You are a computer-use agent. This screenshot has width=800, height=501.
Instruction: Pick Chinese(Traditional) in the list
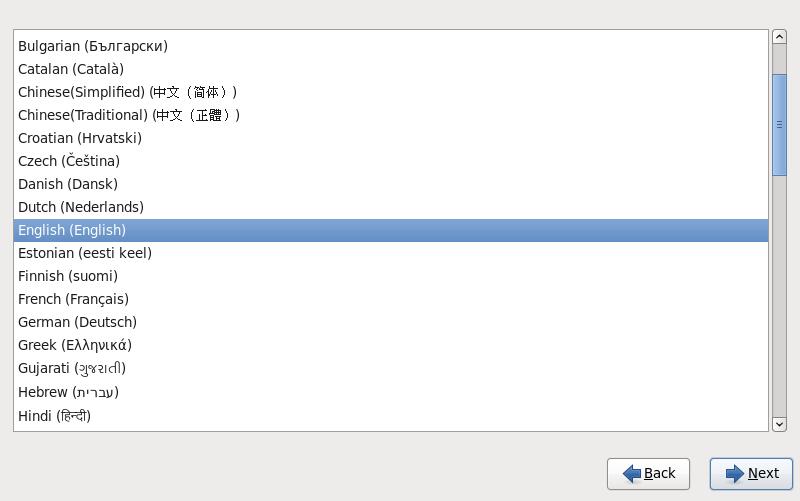click(x=129, y=115)
